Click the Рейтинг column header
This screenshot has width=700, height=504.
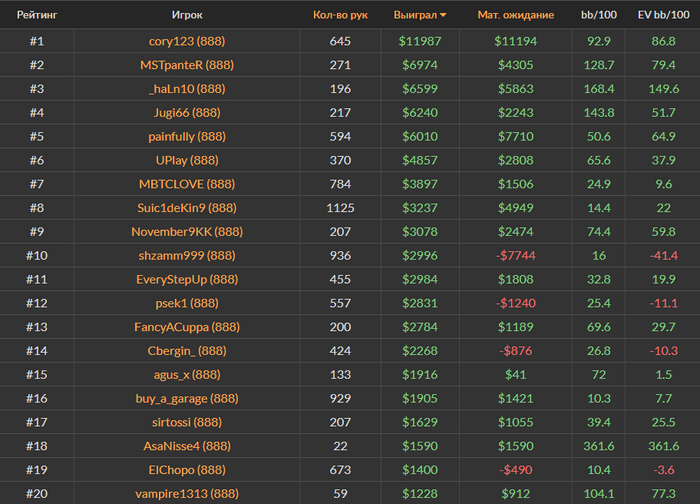[x=36, y=15]
